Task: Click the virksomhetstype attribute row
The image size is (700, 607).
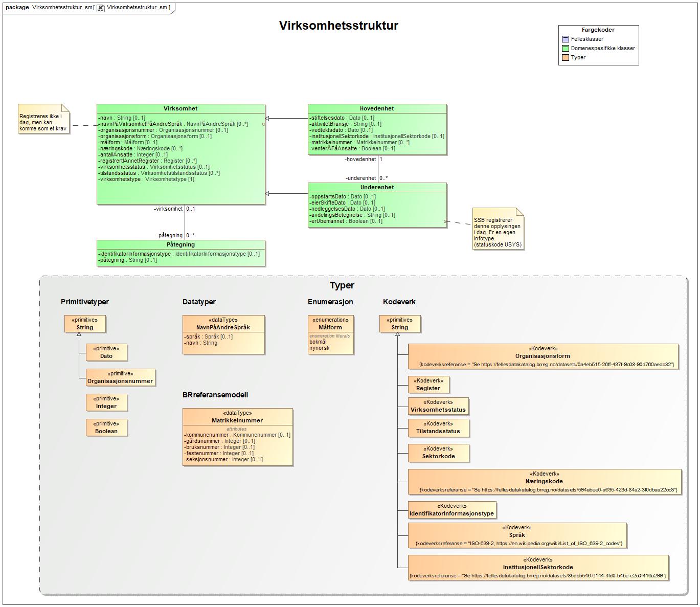Action: 146,179
